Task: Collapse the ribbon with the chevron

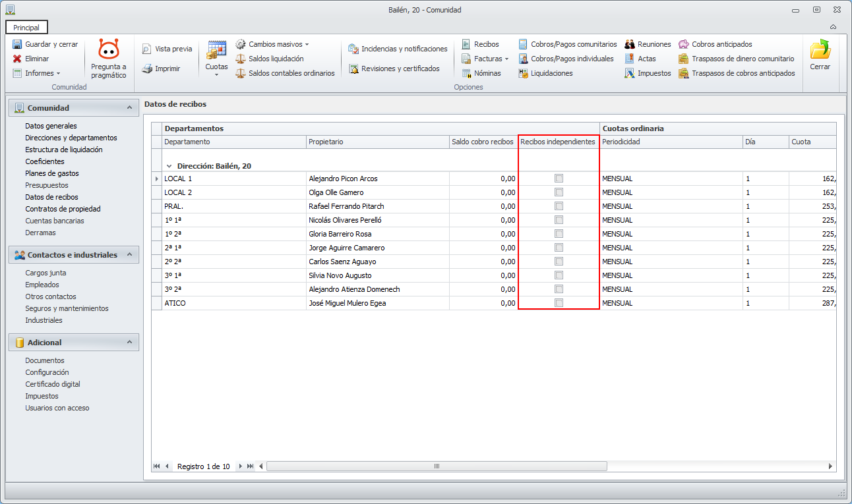Action: tap(833, 27)
